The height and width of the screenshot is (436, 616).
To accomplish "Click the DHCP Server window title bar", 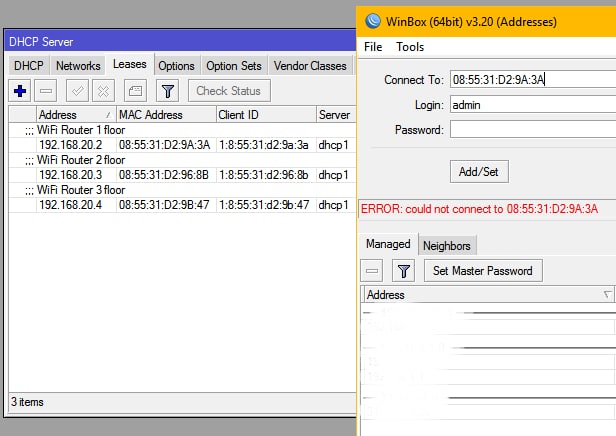I will [x=180, y=41].
